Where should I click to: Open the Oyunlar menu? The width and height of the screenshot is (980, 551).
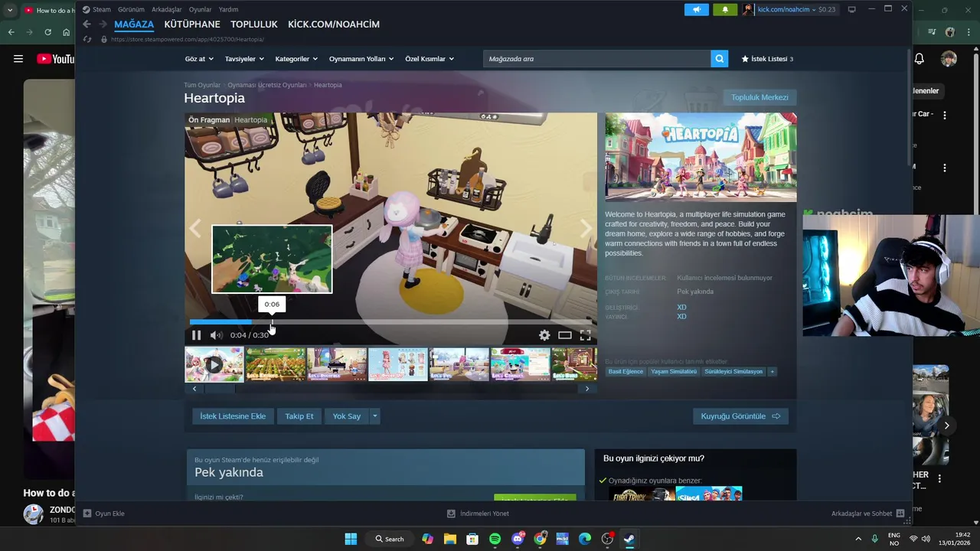200,10
